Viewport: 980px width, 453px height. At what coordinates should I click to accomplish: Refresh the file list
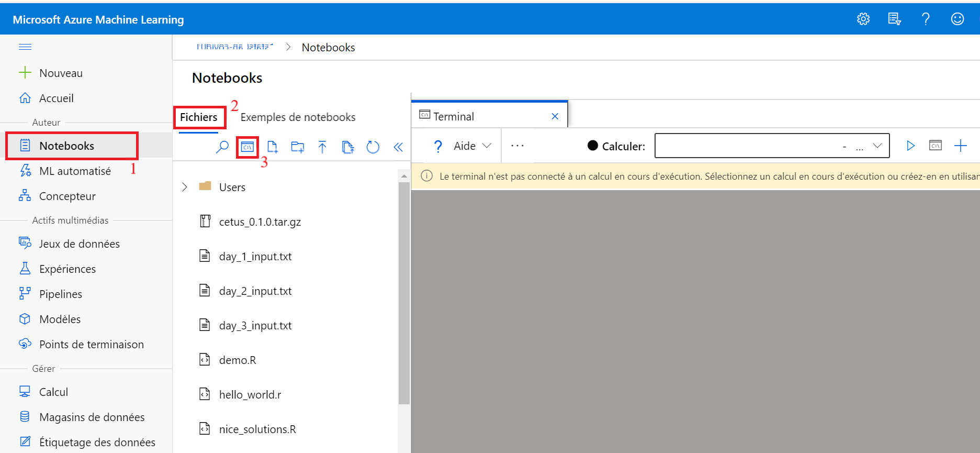(x=373, y=147)
